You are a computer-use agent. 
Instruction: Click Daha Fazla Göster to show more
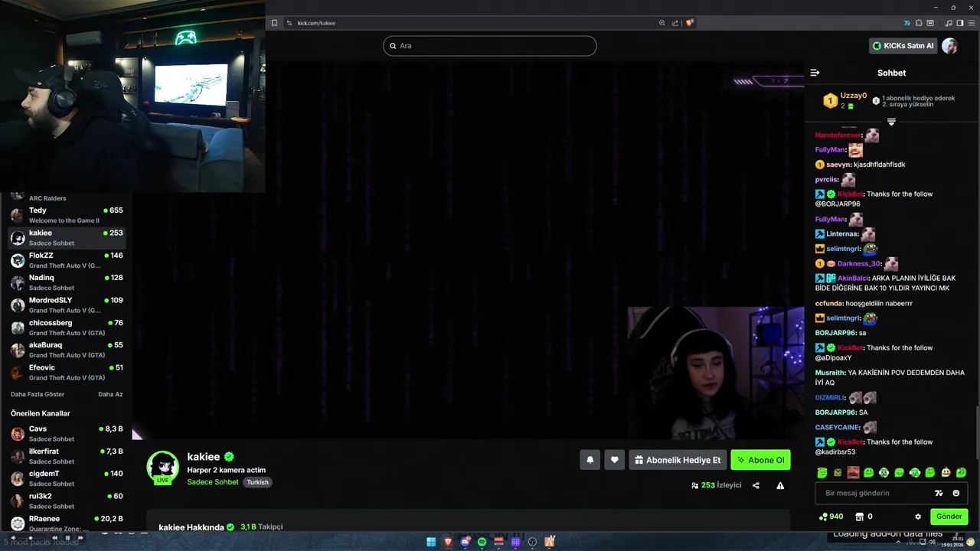38,394
